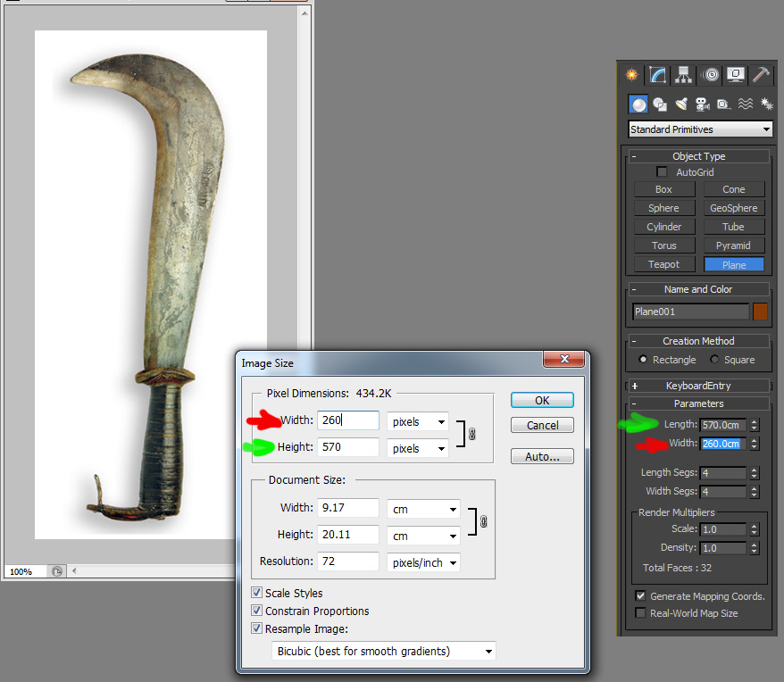Click the Width 260.0cm field in Parameters
This screenshot has height=682, width=784.
pyautogui.click(x=722, y=444)
